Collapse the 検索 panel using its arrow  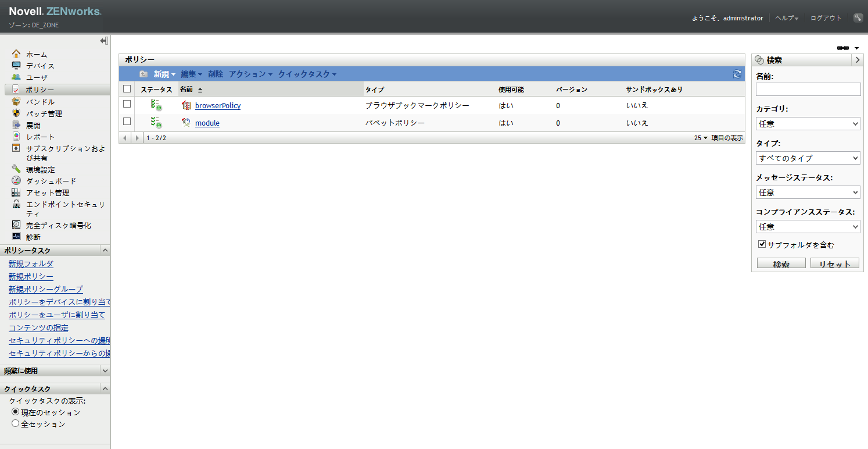(858, 60)
